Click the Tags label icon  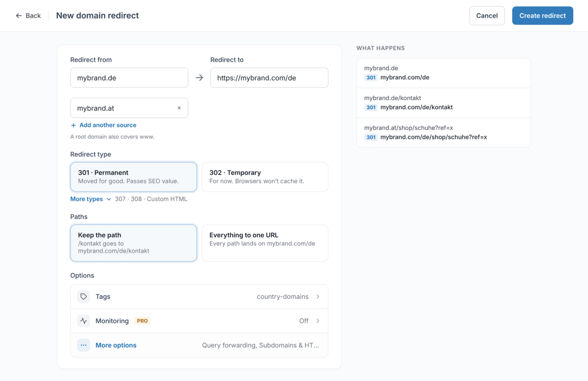tap(84, 297)
